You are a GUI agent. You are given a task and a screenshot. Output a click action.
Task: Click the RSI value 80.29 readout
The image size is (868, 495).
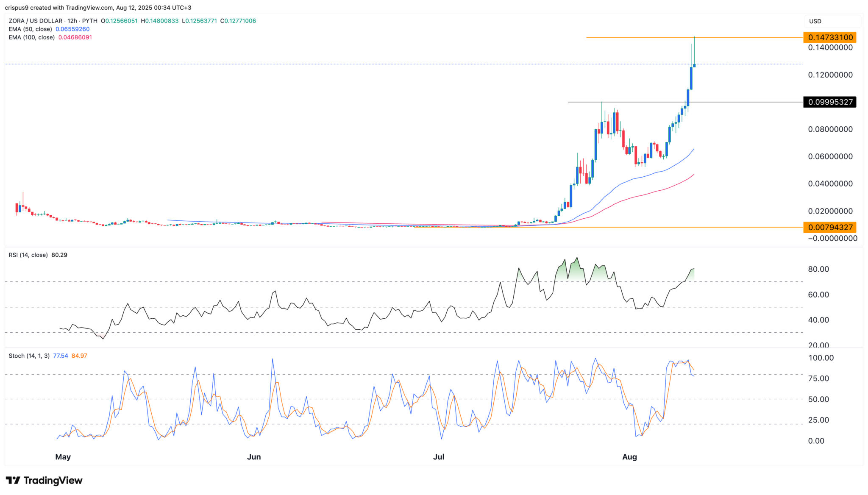59,255
